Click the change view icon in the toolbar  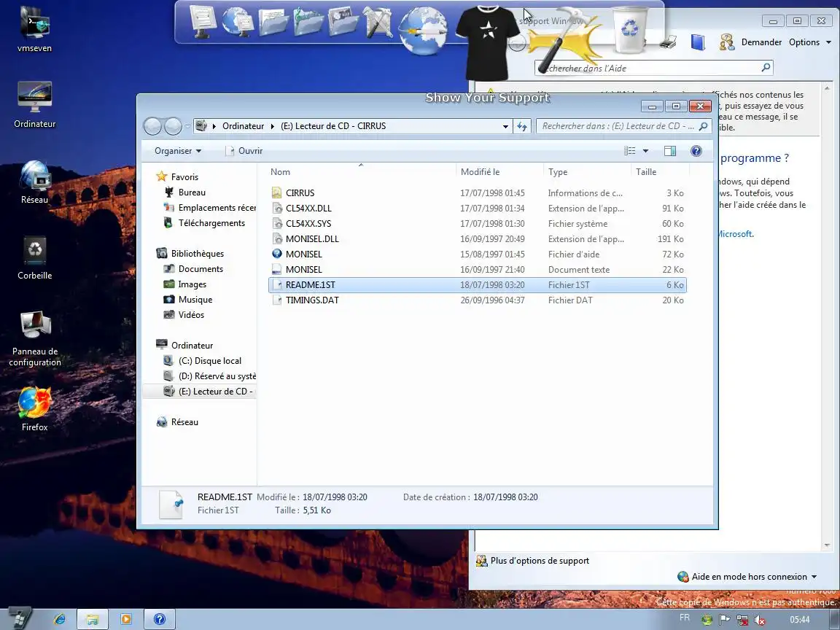tap(629, 151)
